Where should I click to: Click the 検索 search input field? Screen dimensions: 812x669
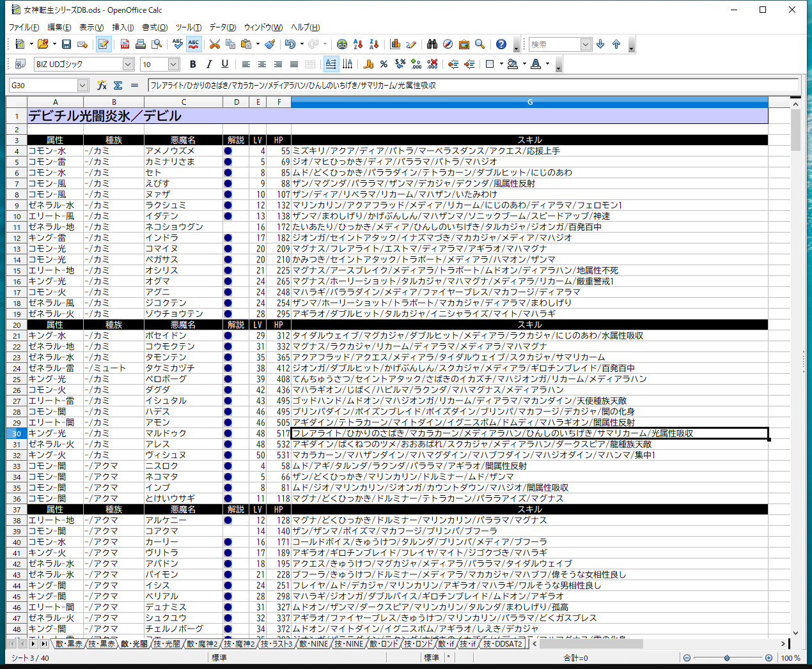[554, 44]
